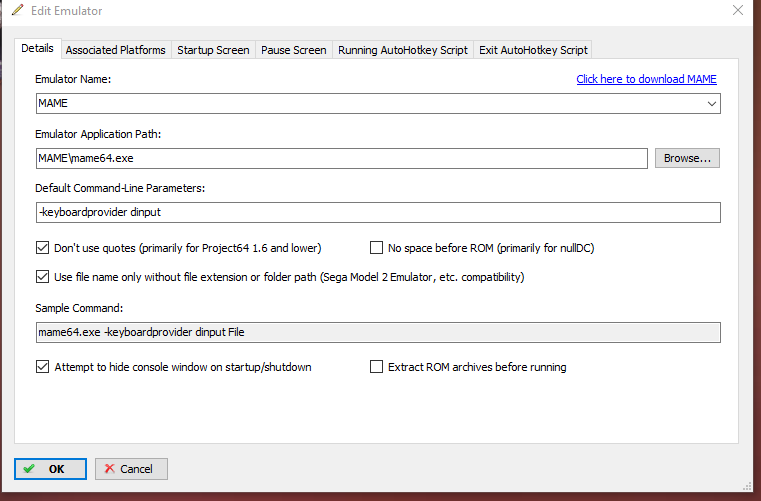This screenshot has width=761, height=501.
Task: Follow the Click here to download MAME link
Action: pos(646,79)
